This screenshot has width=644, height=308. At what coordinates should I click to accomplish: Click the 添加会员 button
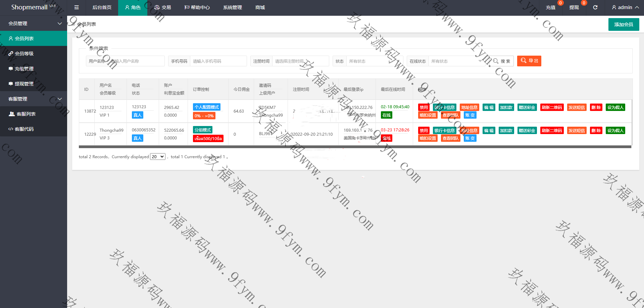pyautogui.click(x=623, y=24)
